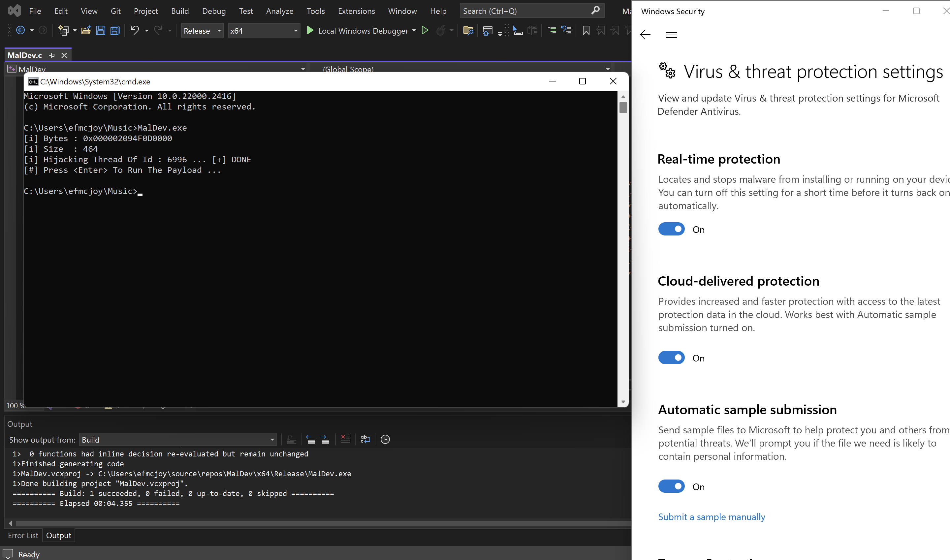Turn off Real-time protection switch
The image size is (950, 560).
click(x=671, y=229)
